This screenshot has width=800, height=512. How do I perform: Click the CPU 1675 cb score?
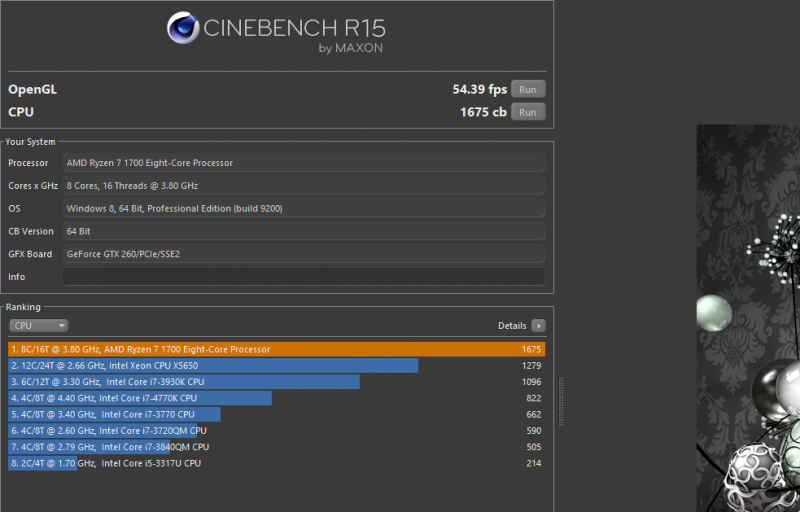[x=483, y=112]
